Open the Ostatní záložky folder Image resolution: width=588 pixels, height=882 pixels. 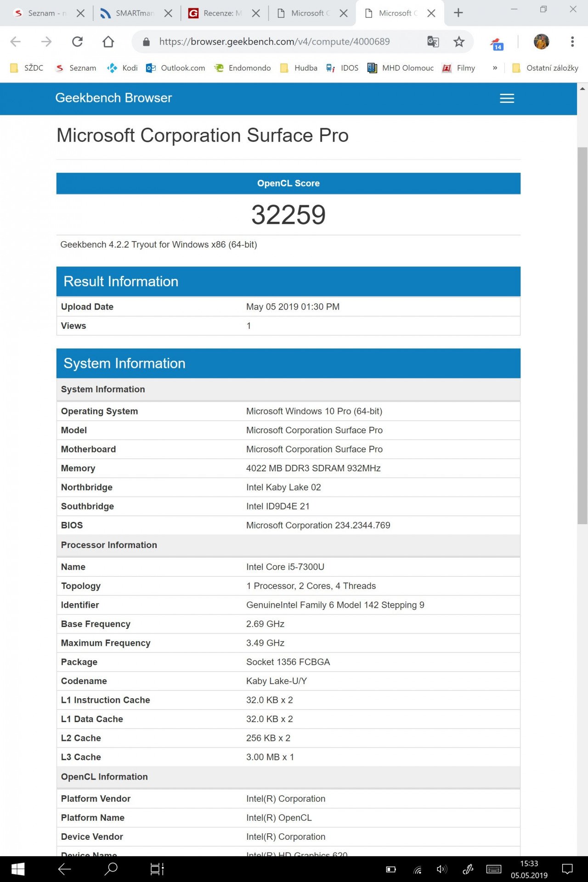[545, 68]
